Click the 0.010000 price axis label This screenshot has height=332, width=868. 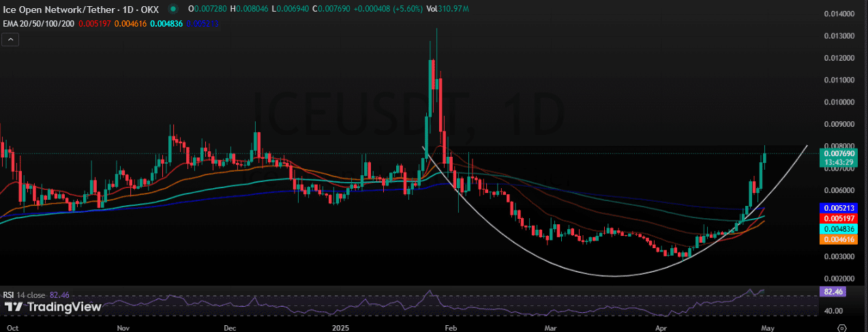tap(839, 102)
